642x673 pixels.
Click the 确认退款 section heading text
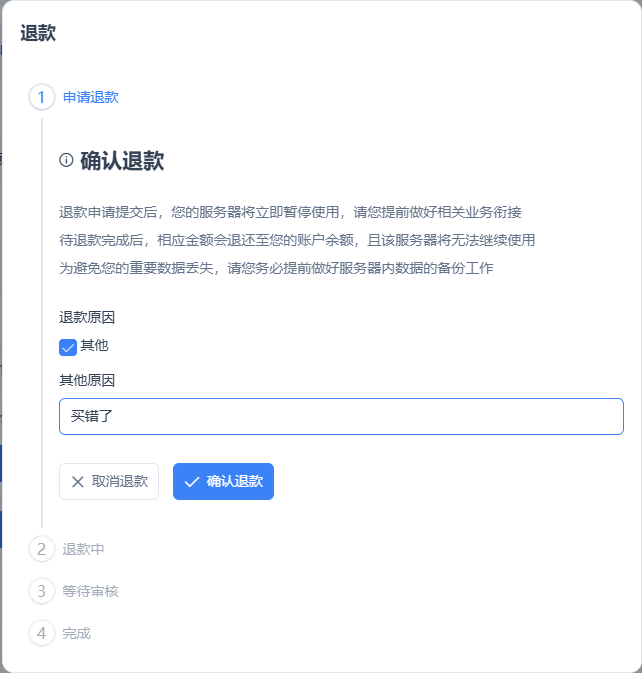point(122,161)
